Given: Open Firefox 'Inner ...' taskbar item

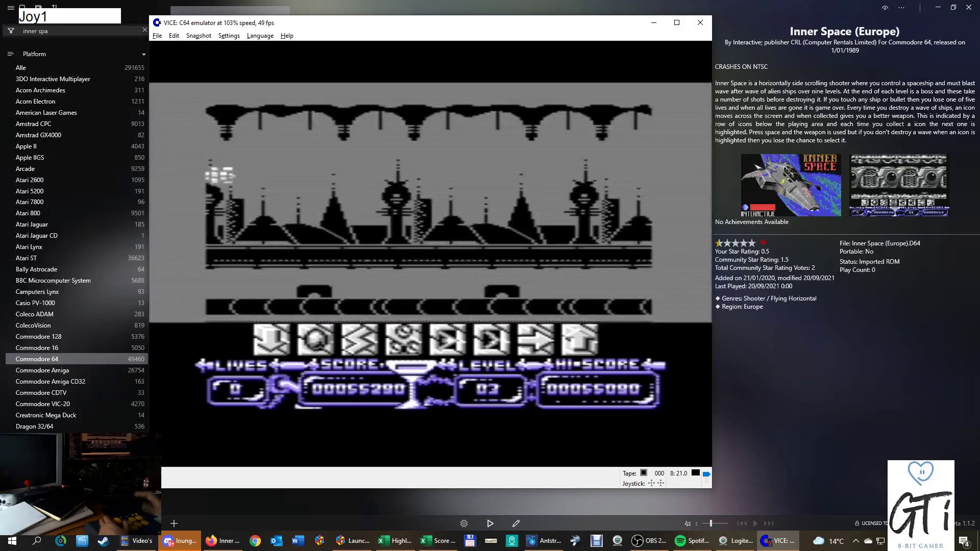Looking at the screenshot, I should pos(222,541).
